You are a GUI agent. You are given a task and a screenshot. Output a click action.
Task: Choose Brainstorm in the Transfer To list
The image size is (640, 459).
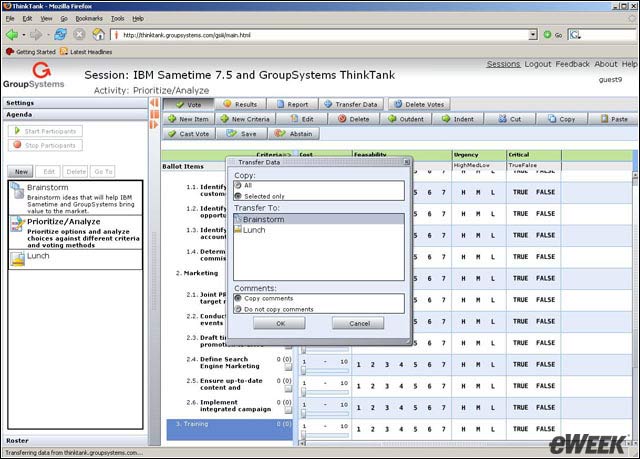pos(319,220)
